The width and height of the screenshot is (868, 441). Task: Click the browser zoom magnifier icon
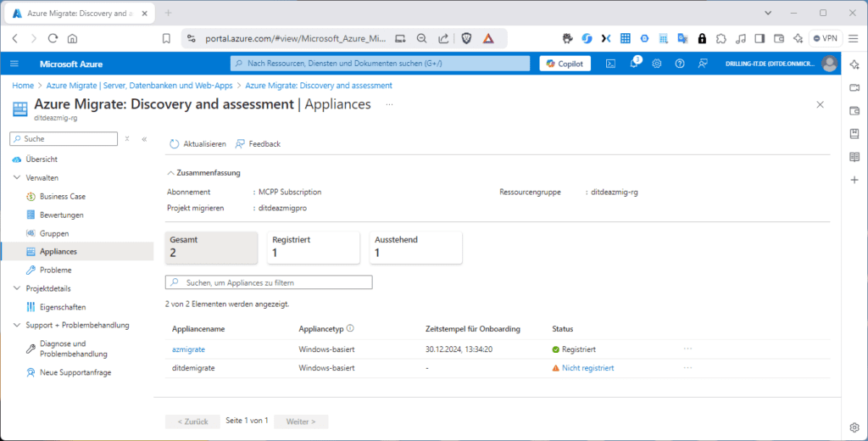(x=422, y=39)
